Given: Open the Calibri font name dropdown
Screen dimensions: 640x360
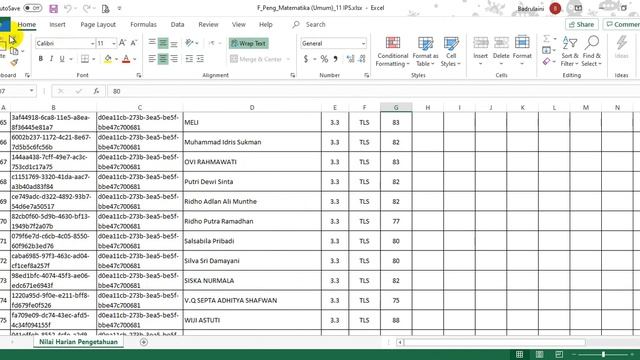Looking at the screenshot, I should coord(93,43).
